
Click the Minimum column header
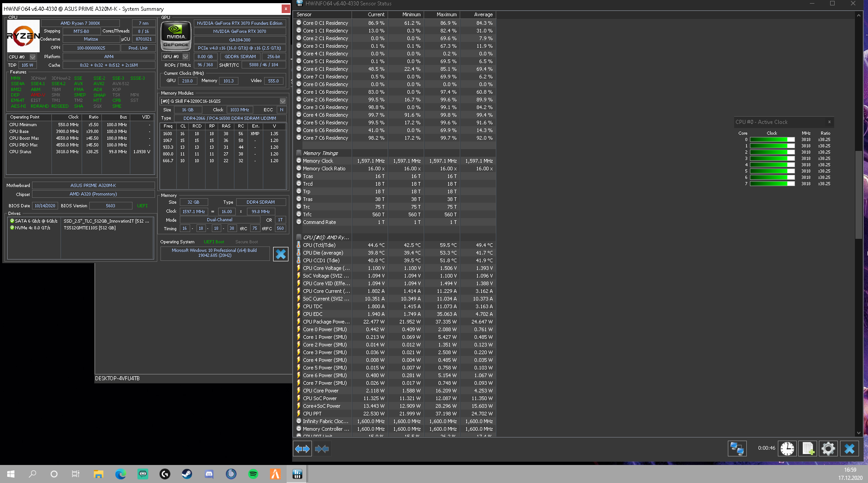[x=406, y=14]
